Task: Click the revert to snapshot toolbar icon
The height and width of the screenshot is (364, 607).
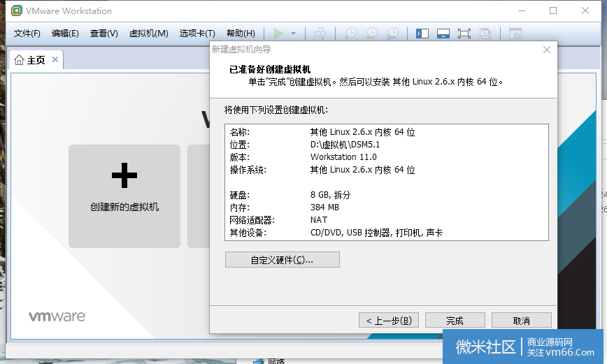Action: click(x=371, y=34)
